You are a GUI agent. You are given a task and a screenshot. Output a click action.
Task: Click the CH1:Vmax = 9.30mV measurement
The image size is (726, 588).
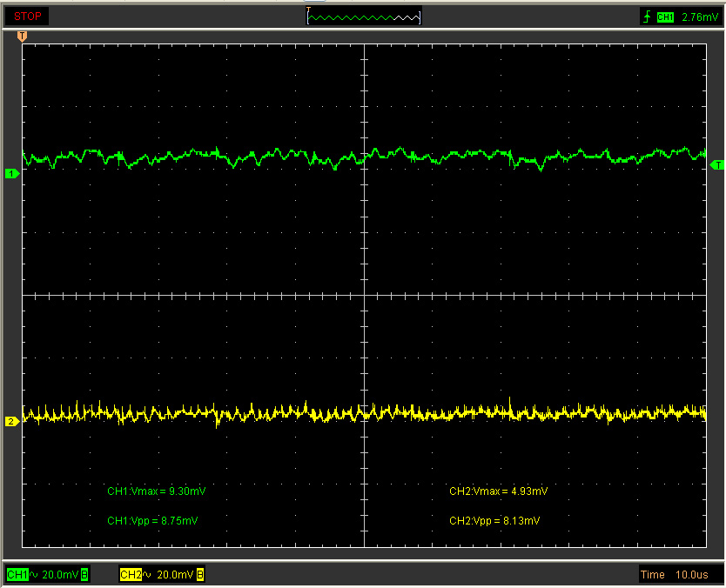157,491
